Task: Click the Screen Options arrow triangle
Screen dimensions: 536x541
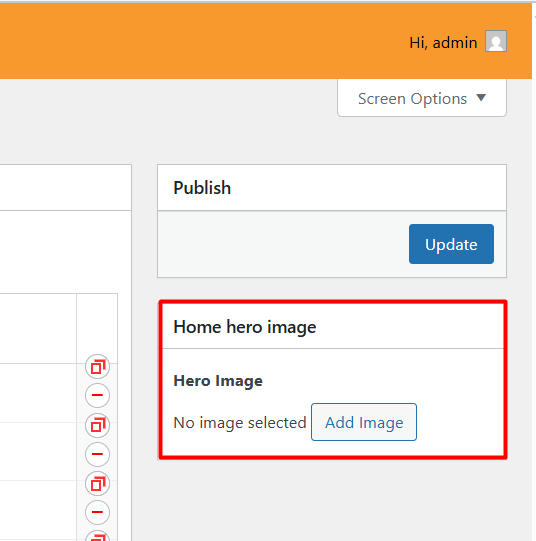Action: pos(481,98)
